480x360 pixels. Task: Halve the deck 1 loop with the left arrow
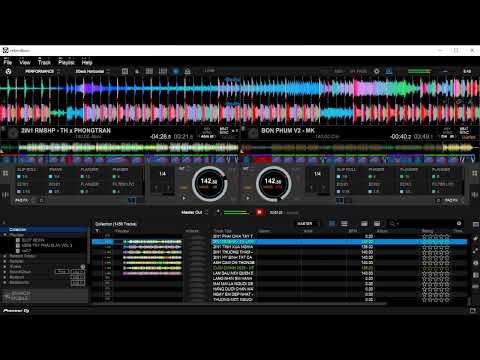pyautogui.click(x=156, y=188)
